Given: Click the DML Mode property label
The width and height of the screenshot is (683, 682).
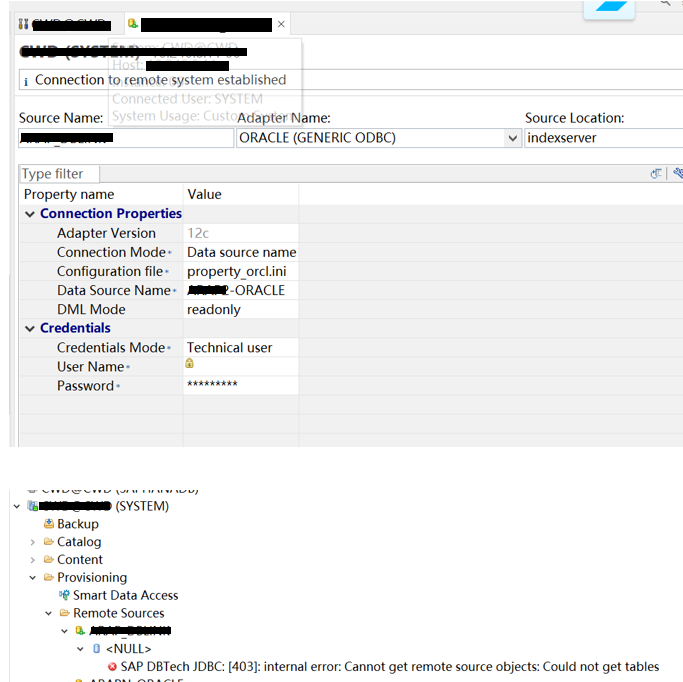Looking at the screenshot, I should click(91, 309).
